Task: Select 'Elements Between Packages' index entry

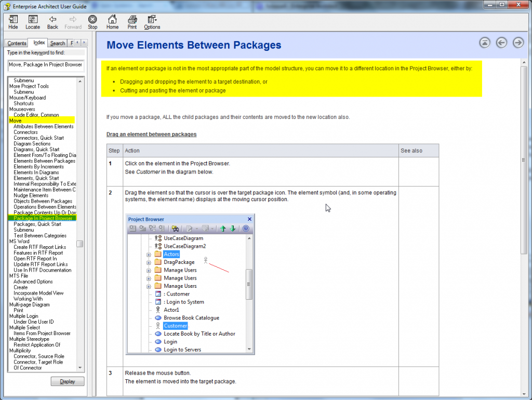Action: (44, 161)
